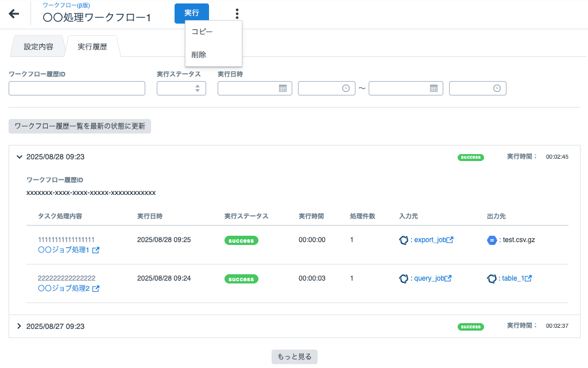Click duration value 00:02:45
This screenshot has width=588, height=368.
click(x=557, y=157)
